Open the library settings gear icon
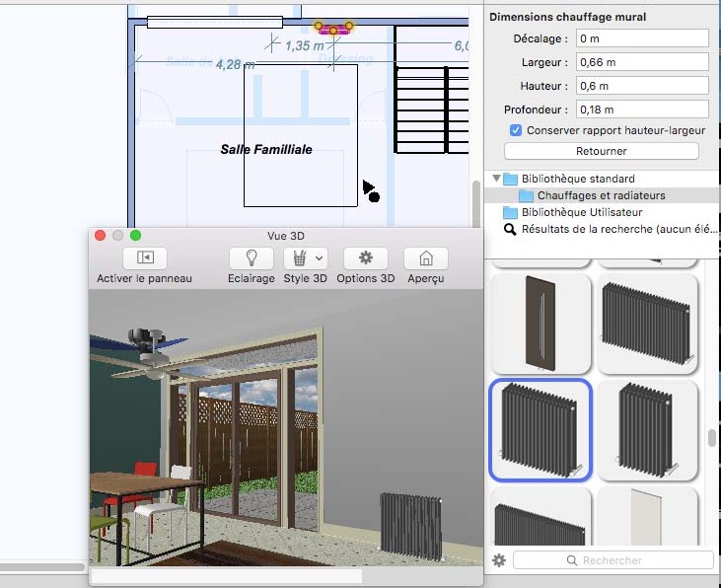 (x=499, y=560)
